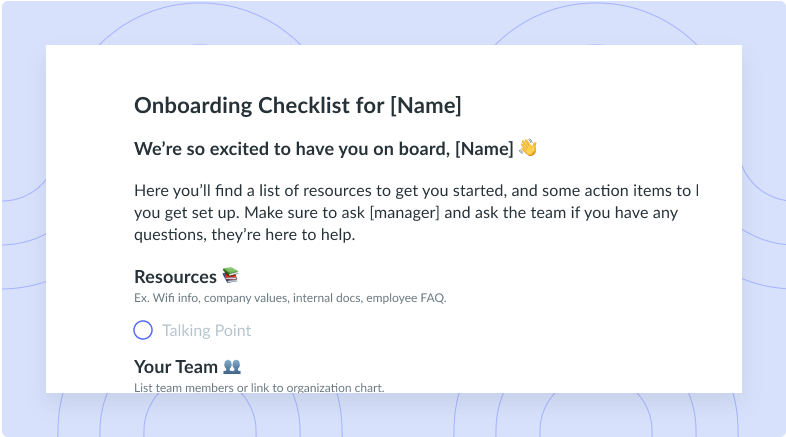Click 'List team members' description line

pyautogui.click(x=259, y=388)
